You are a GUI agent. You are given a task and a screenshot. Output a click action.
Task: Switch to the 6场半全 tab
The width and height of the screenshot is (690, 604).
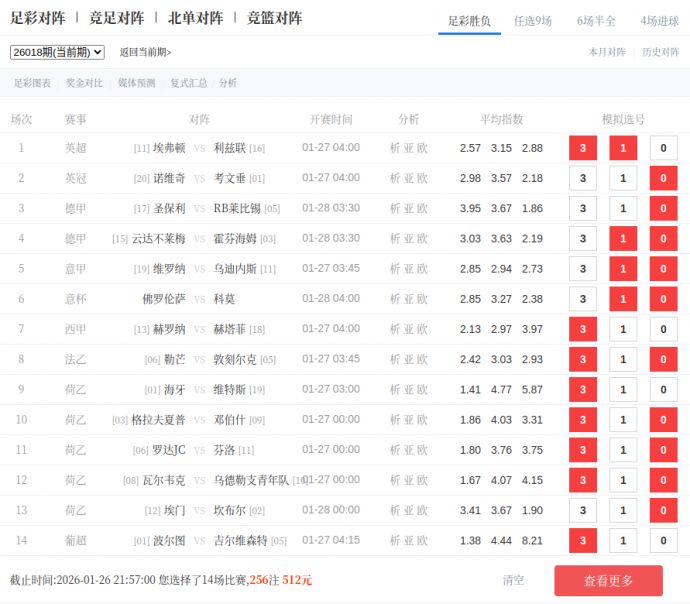coord(596,20)
